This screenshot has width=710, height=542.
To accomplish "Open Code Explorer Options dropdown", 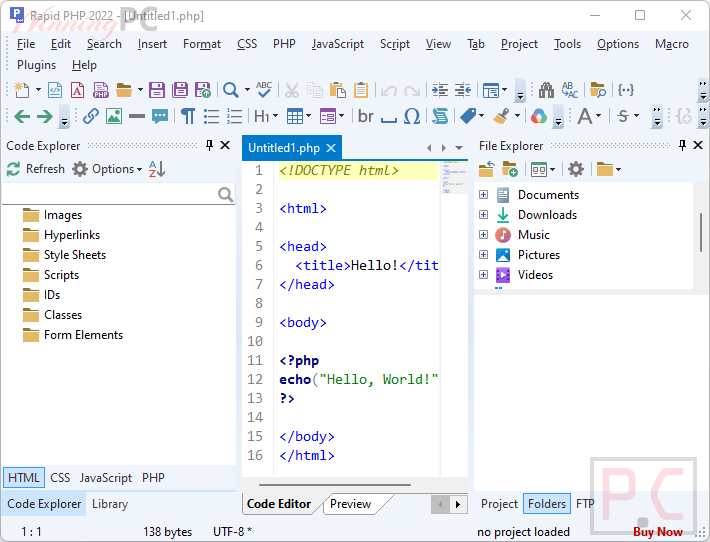I will [107, 169].
